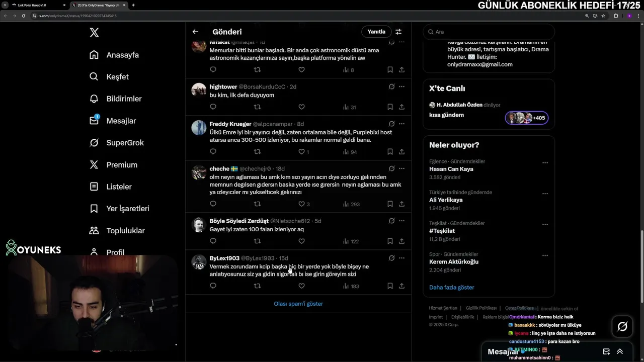Open more options for Ali Yerlikaya trend
644x362 pixels.
click(x=545, y=194)
